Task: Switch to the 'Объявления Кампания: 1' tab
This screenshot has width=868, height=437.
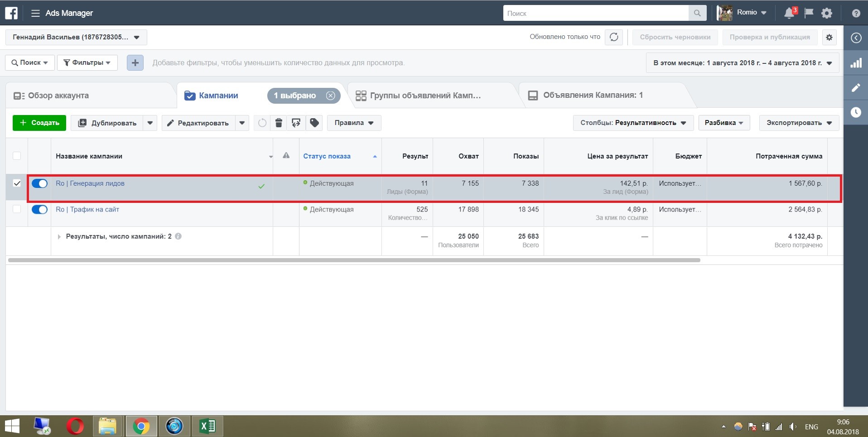Action: coord(586,95)
